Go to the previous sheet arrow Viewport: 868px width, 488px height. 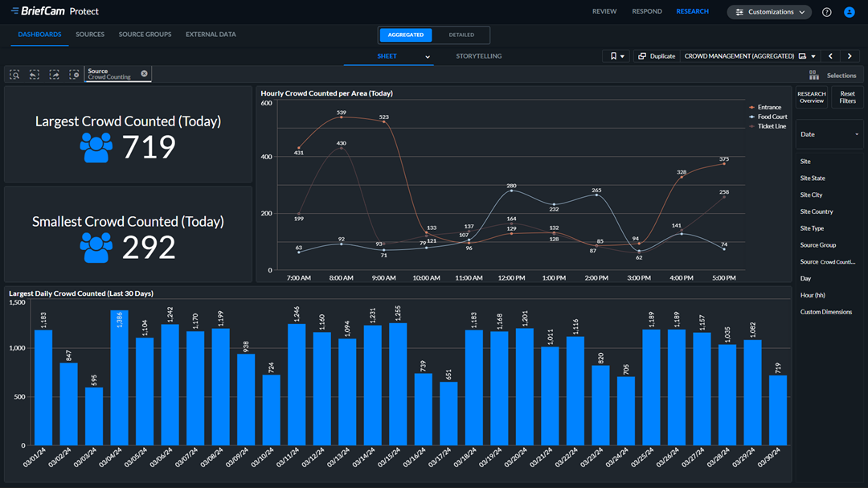pos(830,56)
